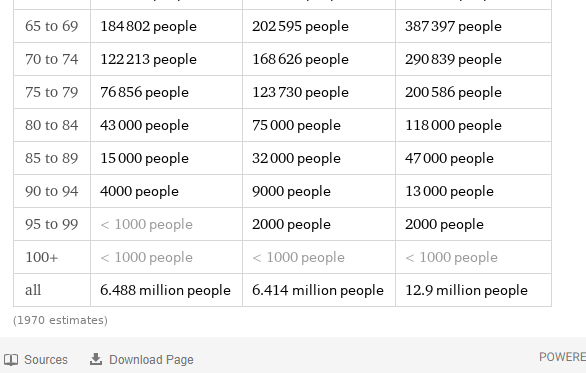Click the 'all' row label
Viewport: 586px width, 373px height.
coord(33,290)
